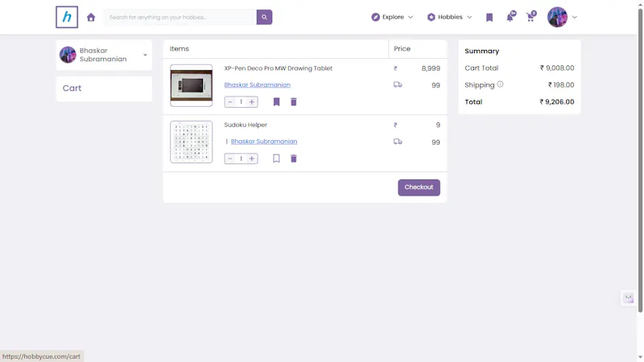
Task: Delete XP-Pen tablet from cart
Action: click(294, 102)
